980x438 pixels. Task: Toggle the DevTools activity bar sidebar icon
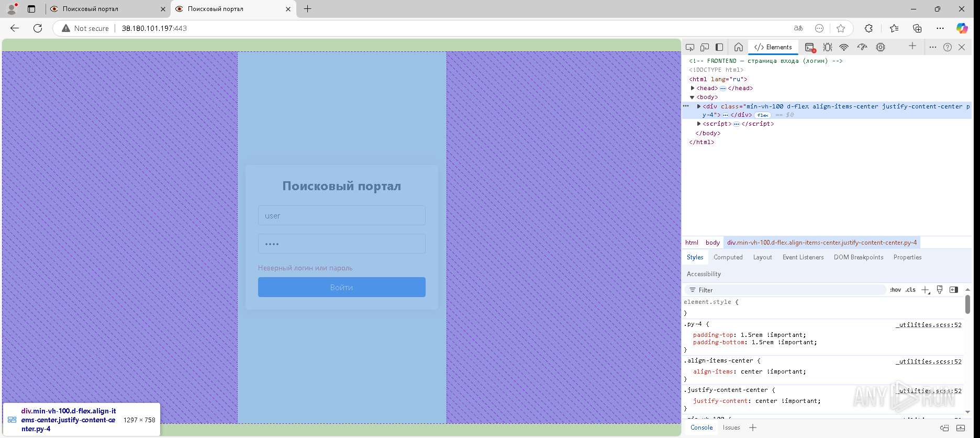(x=719, y=47)
